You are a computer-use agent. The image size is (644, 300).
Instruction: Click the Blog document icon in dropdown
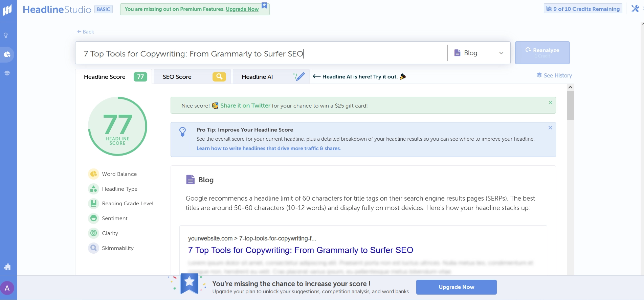(x=457, y=53)
